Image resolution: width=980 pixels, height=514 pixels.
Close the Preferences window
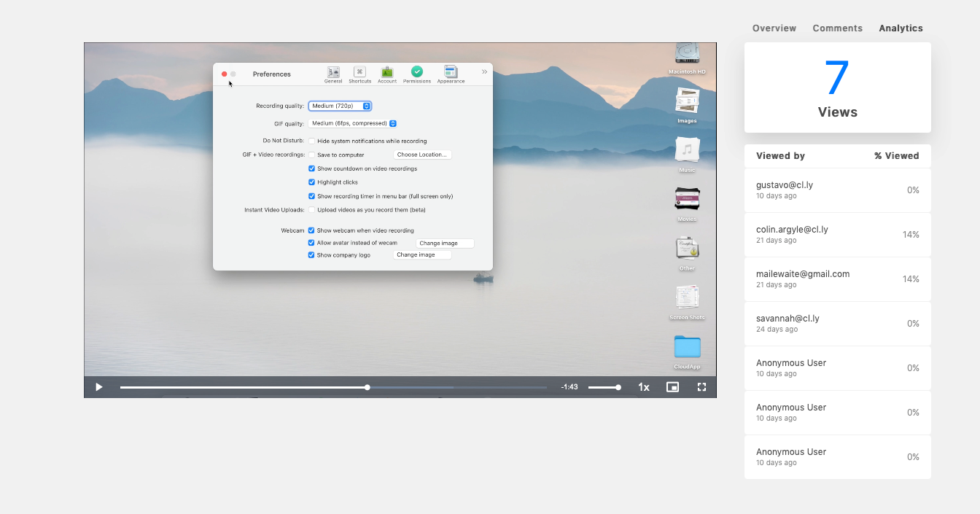[x=224, y=74]
